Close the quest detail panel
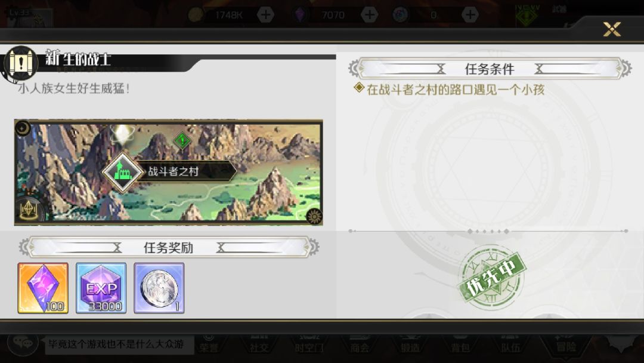The width and height of the screenshot is (644, 363). point(612,29)
